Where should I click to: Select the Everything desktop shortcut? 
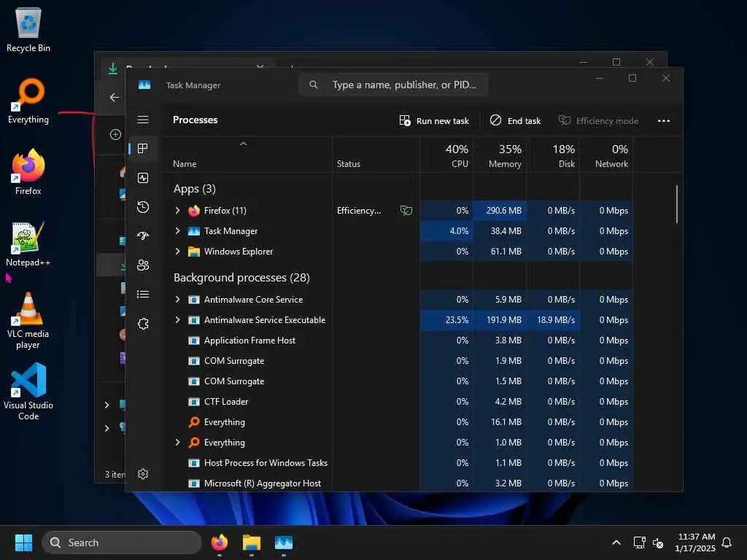[28, 101]
